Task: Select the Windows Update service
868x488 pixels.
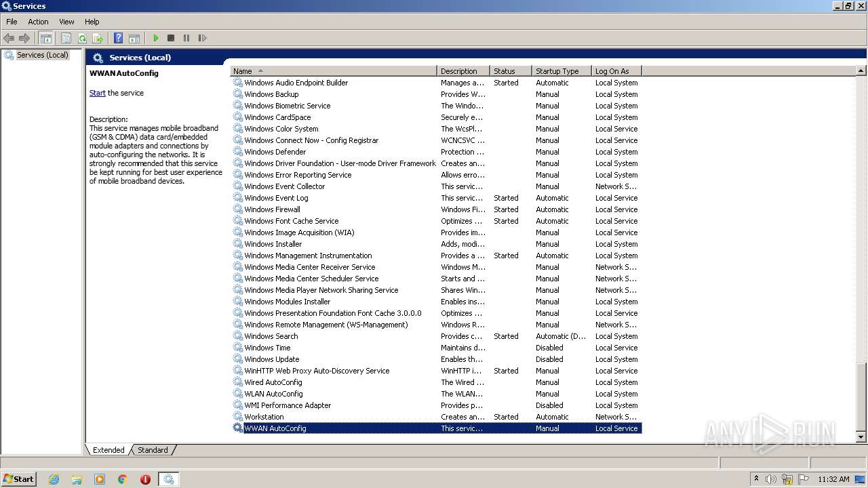Action: (436, 359)
